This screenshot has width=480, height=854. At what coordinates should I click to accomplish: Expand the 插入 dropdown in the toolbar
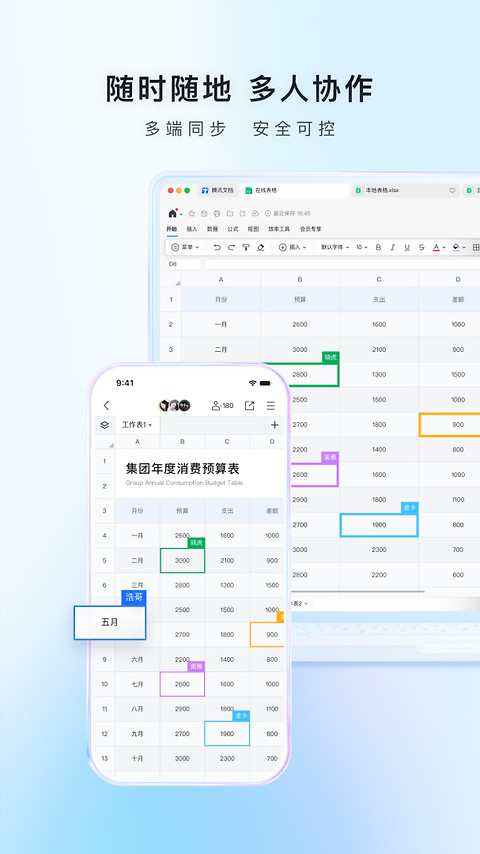293,247
